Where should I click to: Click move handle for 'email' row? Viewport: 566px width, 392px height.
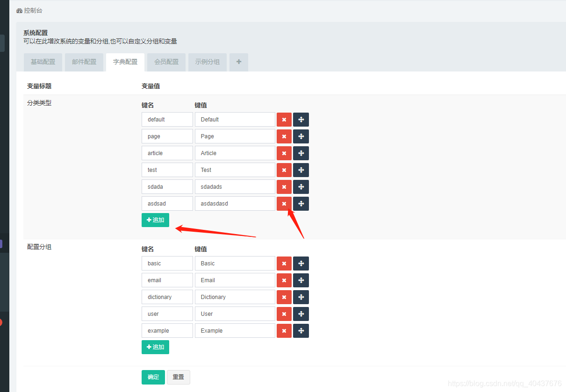[x=301, y=280]
